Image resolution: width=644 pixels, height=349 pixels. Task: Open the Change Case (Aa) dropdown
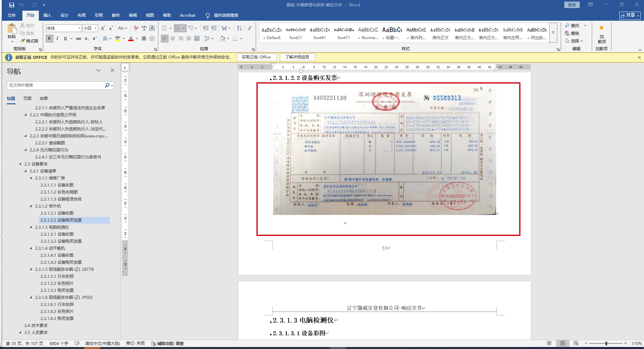[x=123, y=28]
